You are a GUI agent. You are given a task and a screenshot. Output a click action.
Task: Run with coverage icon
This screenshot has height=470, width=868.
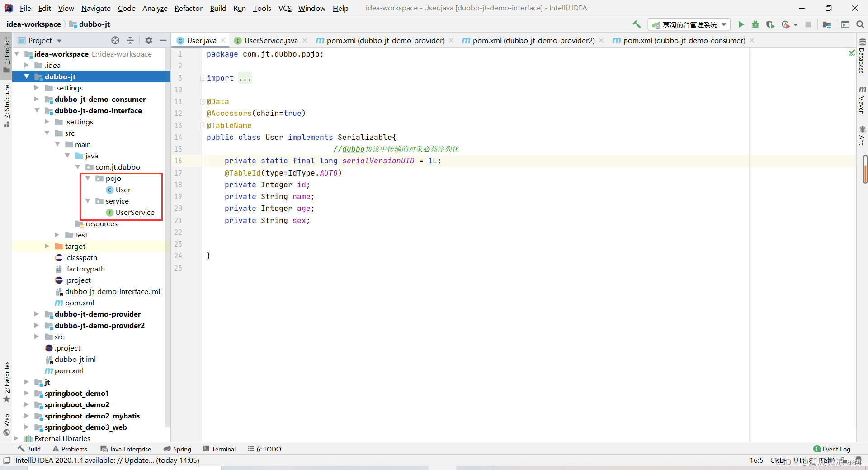[x=770, y=24]
